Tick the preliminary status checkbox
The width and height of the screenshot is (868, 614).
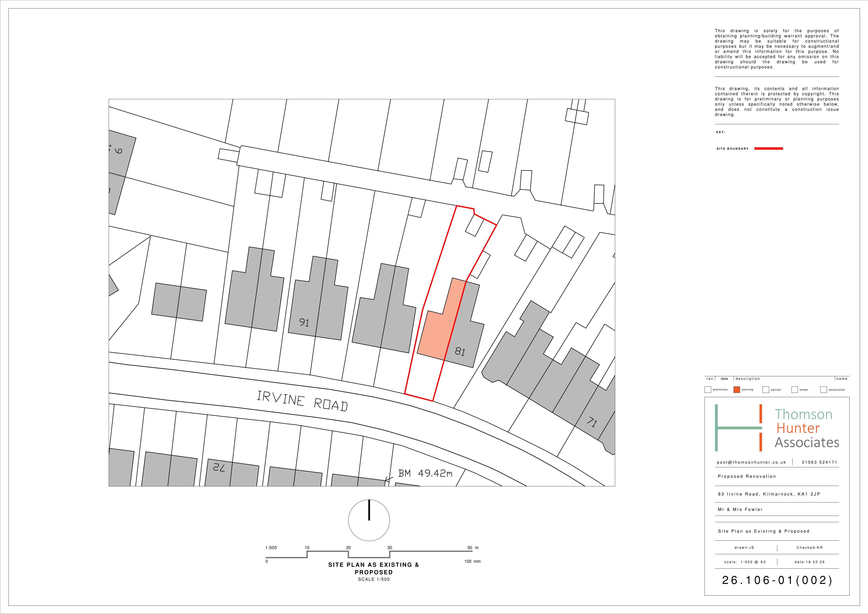(708, 390)
